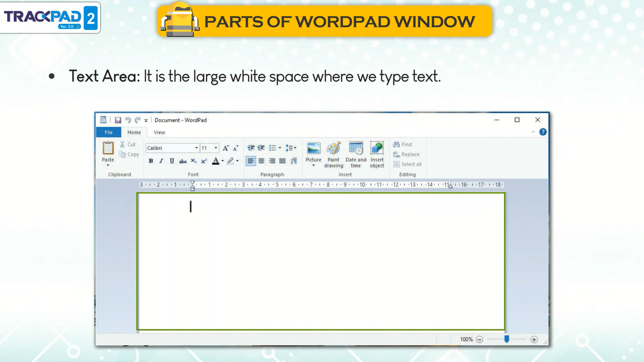Maximize the WordPad window
The image size is (644, 362).
pos(517,120)
